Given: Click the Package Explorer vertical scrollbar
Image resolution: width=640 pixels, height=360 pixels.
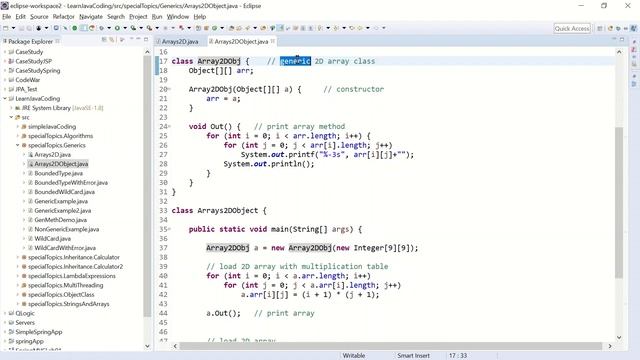Looking at the screenshot, I should (147, 186).
